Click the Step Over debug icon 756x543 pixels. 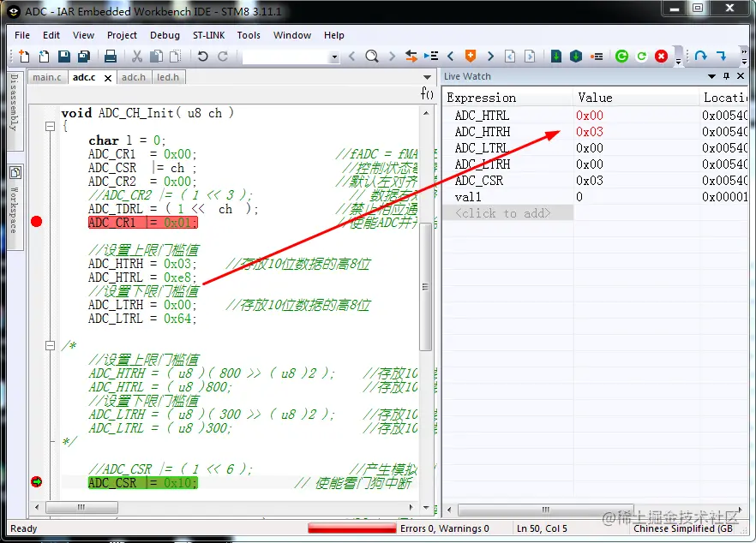701,57
